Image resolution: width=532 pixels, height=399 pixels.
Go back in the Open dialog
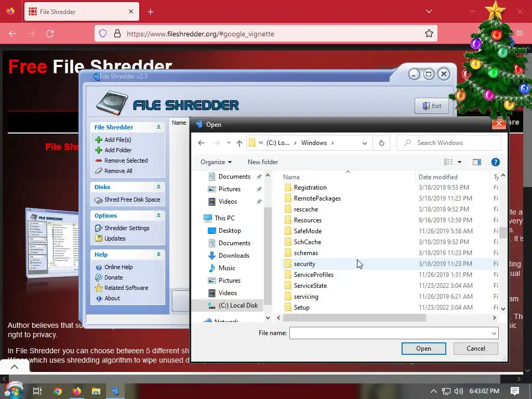pos(201,143)
